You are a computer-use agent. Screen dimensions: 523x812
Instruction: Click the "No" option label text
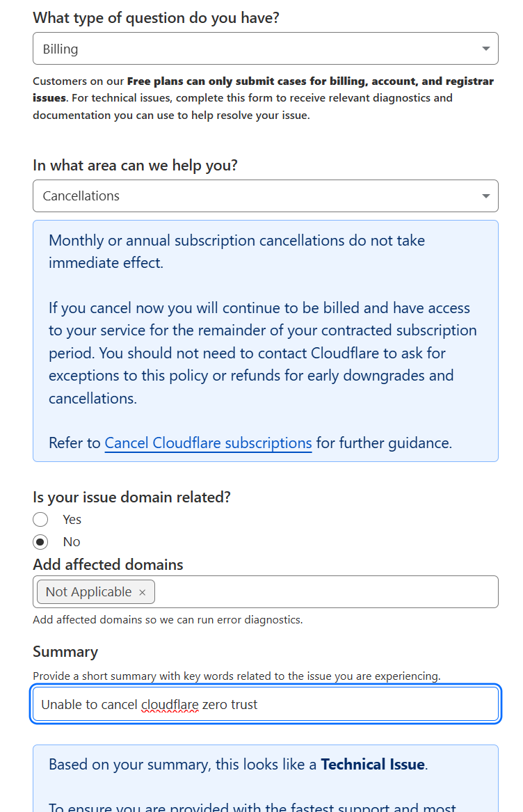72,541
